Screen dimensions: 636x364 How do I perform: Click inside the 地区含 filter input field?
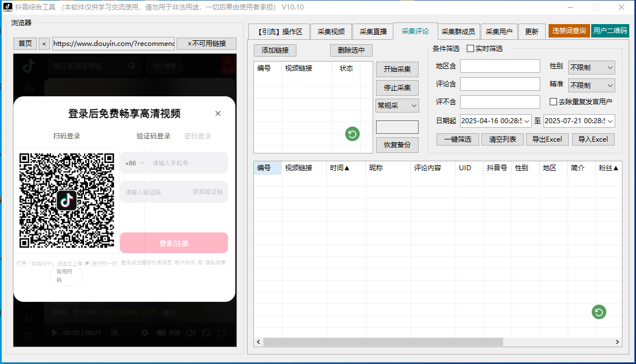(x=500, y=66)
